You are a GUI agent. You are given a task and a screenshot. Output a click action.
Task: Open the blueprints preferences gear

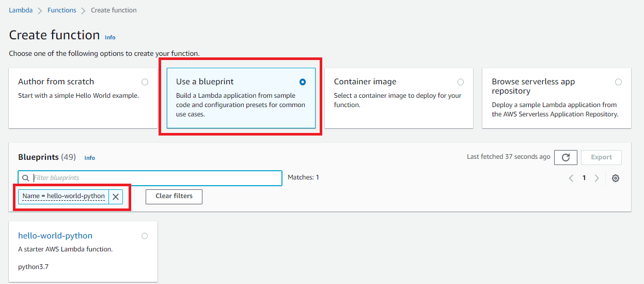(616, 178)
